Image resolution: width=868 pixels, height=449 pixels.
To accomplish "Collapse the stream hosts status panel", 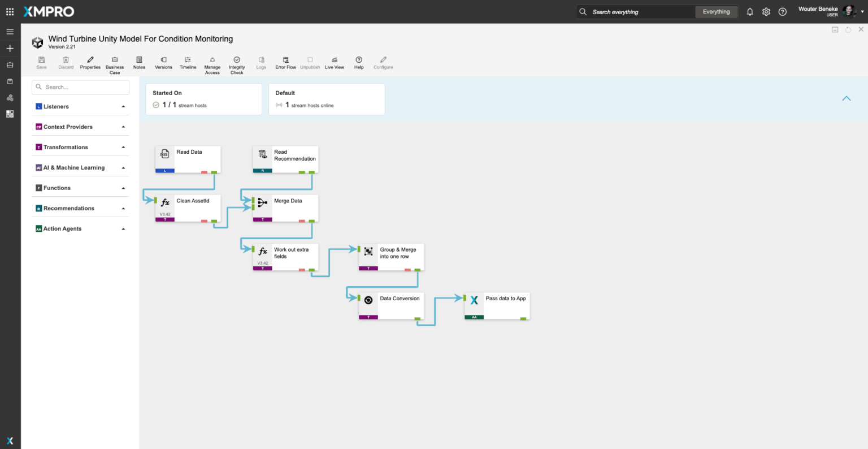I will point(846,98).
